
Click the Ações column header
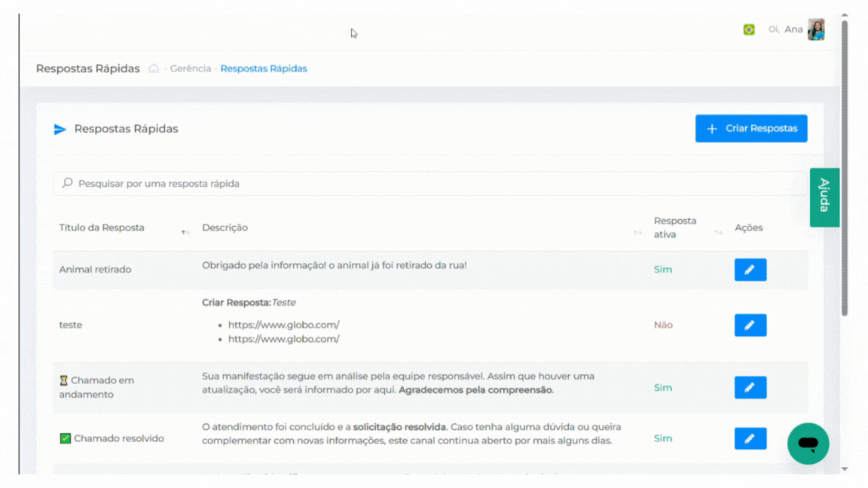pos(748,227)
